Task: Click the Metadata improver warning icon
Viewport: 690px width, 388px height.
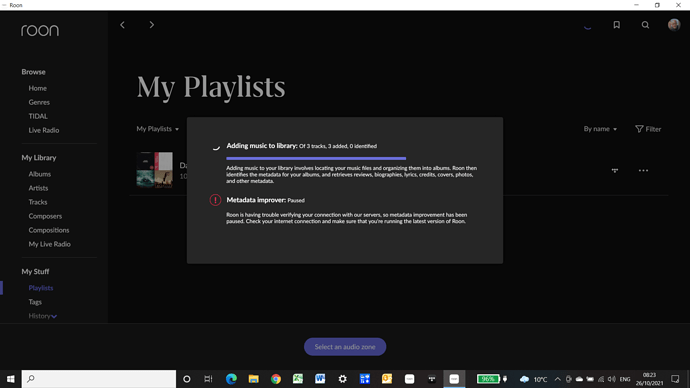Action: click(x=215, y=200)
